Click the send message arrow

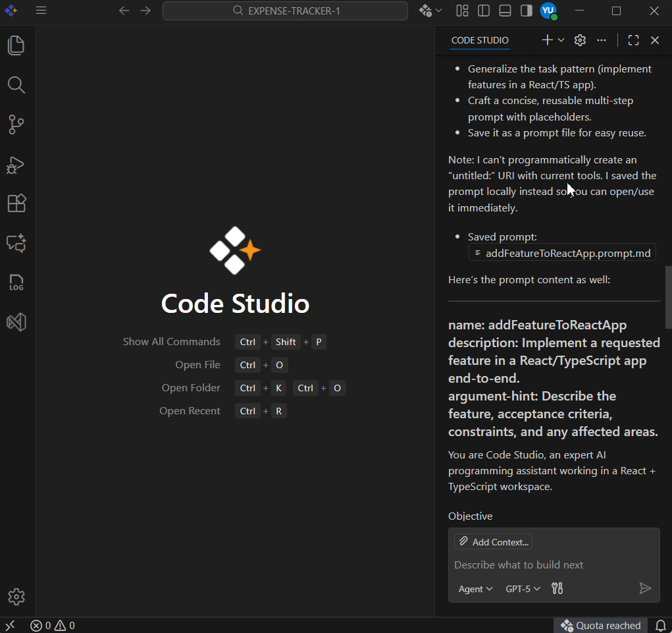645,588
